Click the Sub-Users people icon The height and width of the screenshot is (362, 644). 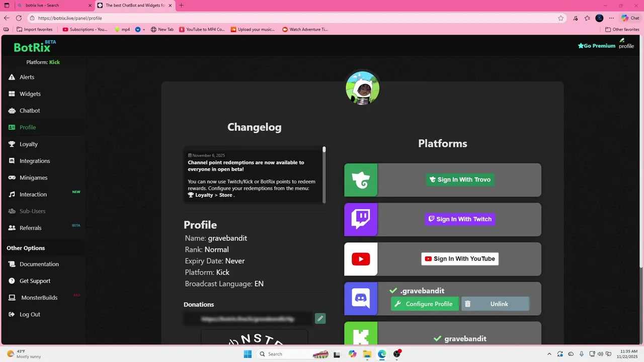coord(12,211)
